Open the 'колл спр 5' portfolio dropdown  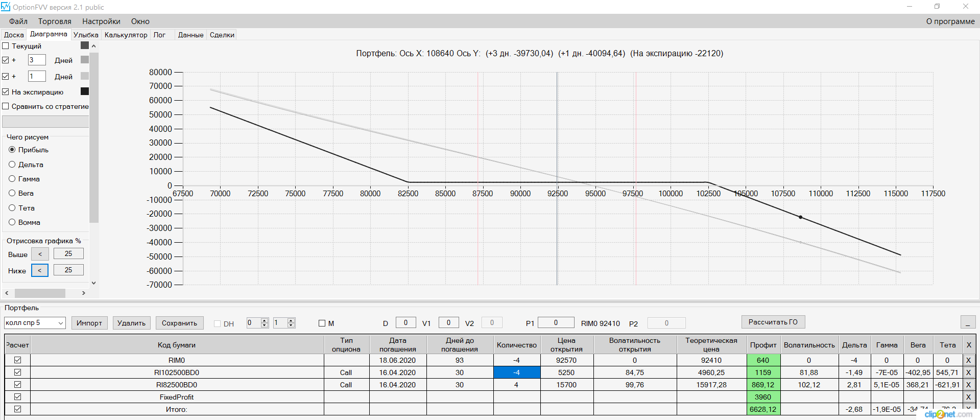pyautogui.click(x=35, y=323)
